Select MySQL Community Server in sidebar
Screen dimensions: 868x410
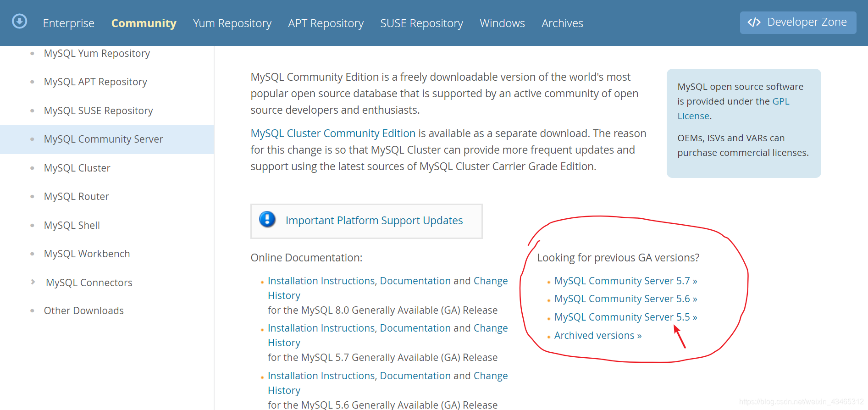[107, 139]
